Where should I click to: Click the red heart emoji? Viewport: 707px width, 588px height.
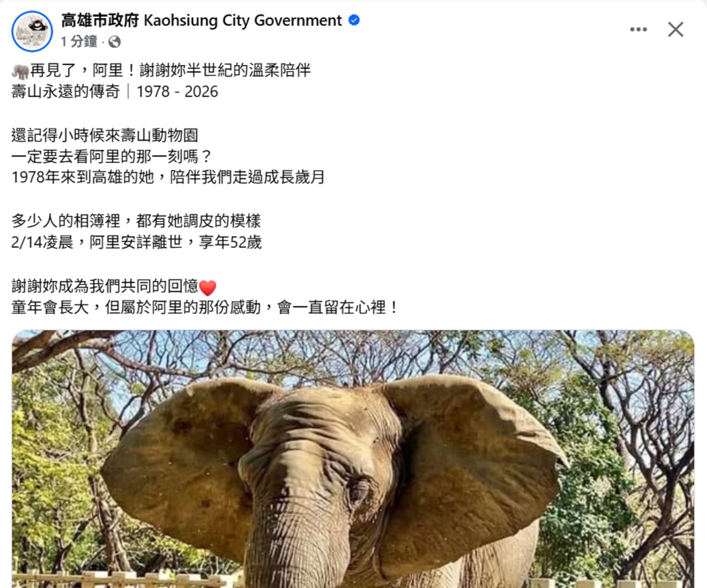[x=207, y=287]
